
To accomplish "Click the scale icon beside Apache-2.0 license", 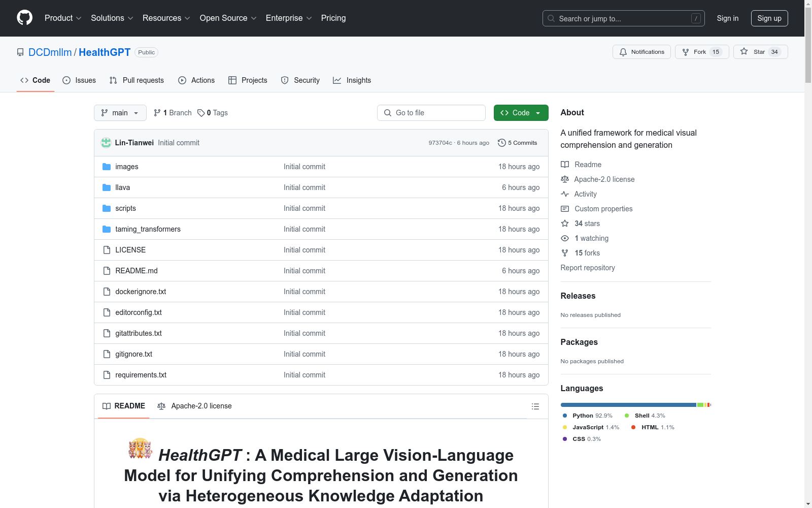I will coord(565,179).
